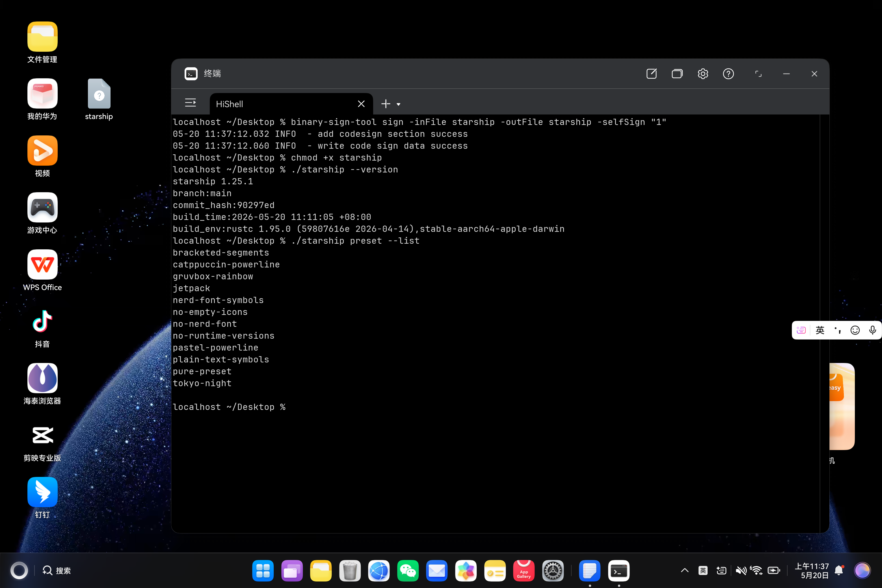Screen dimensions: 882x588
Task: Open WeChat from the dock
Action: (x=408, y=571)
